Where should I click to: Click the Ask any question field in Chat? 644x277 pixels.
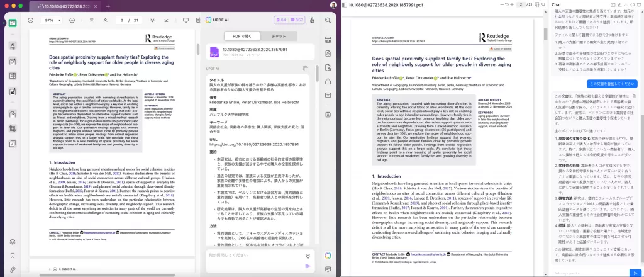590,273
